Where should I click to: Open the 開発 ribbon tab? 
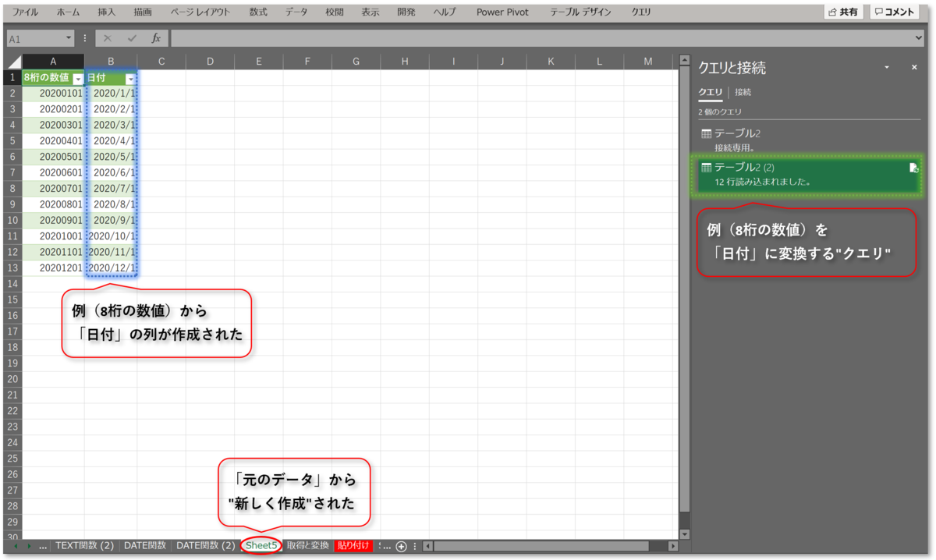click(x=406, y=12)
